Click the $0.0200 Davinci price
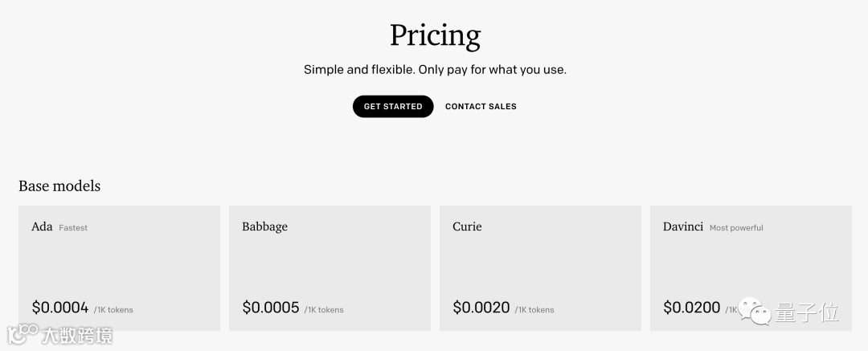This screenshot has height=351, width=868. 691,307
